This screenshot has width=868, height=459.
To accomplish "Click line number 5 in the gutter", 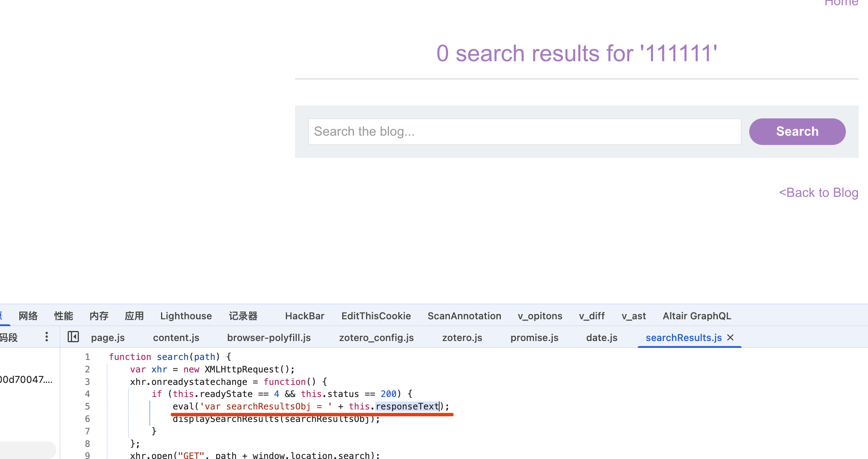I will (x=87, y=406).
